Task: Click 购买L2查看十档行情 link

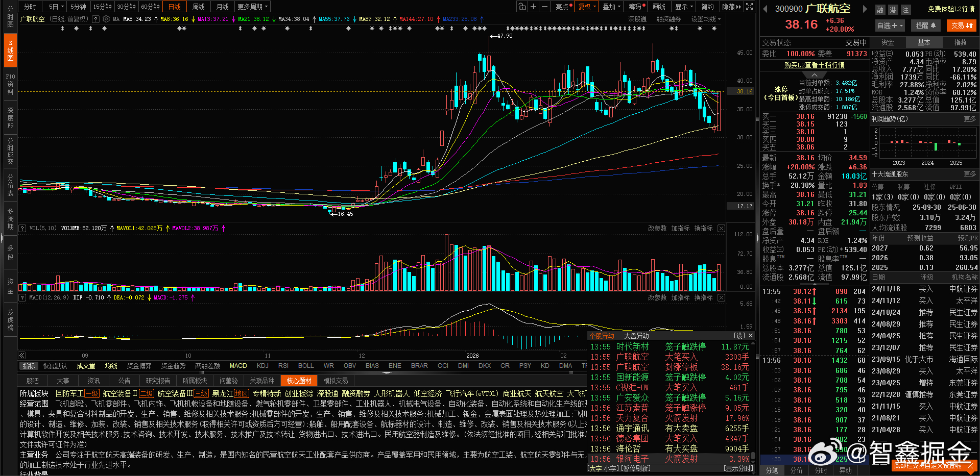Action: (x=814, y=65)
